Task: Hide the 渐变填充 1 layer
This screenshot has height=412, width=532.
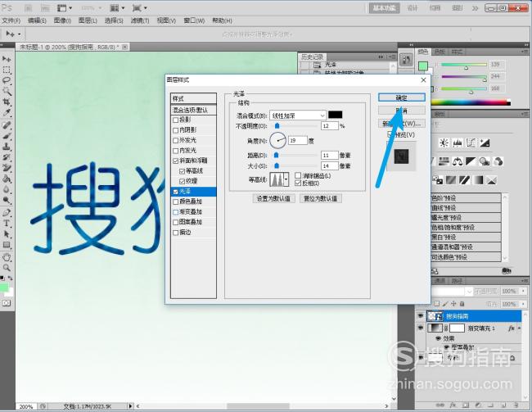Action: 421,328
